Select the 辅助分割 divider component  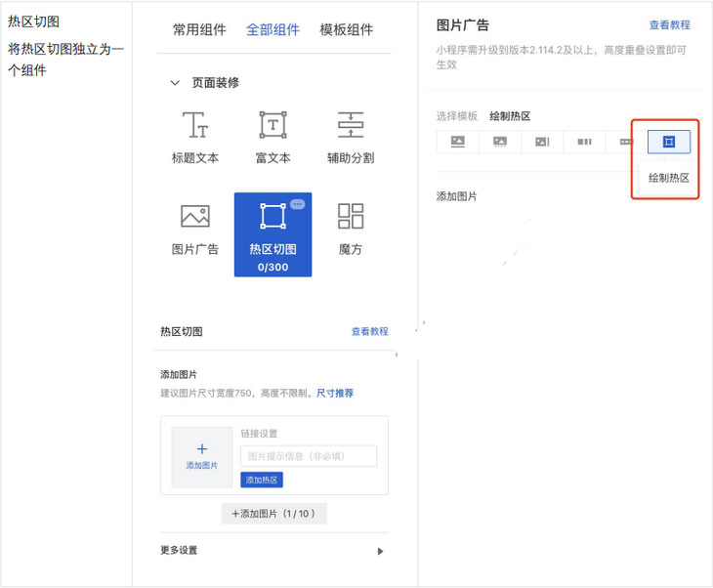pos(350,126)
